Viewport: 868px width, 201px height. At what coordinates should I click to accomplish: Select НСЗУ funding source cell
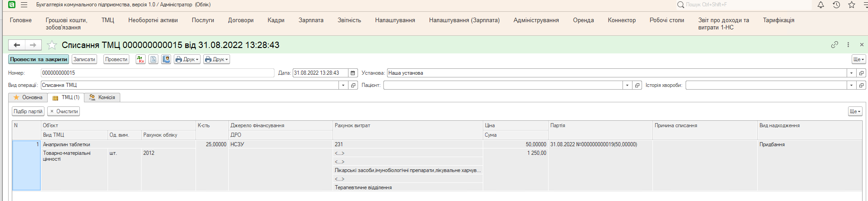click(280, 144)
